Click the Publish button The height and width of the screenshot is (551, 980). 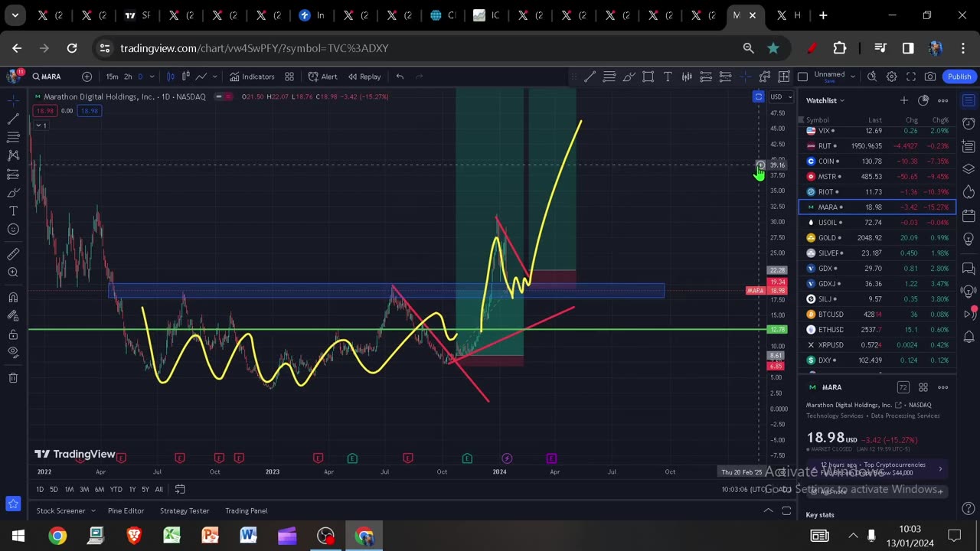pos(959,77)
